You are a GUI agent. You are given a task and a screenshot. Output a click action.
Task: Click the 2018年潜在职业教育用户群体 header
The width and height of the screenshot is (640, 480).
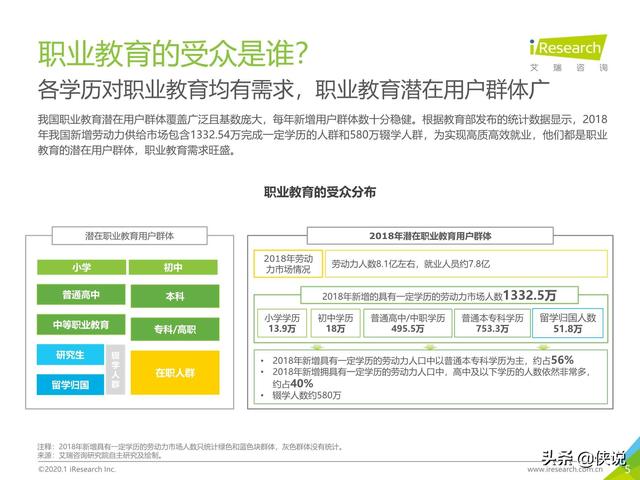coord(430,236)
